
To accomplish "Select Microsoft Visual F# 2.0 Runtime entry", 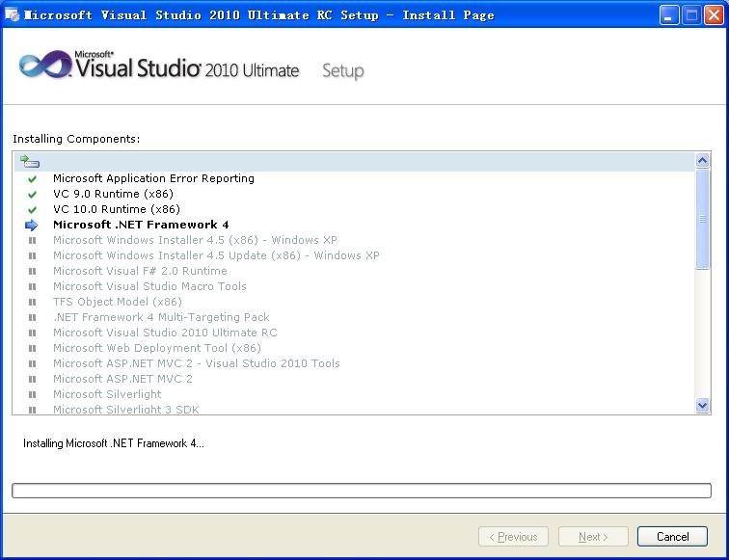I will click(140, 271).
